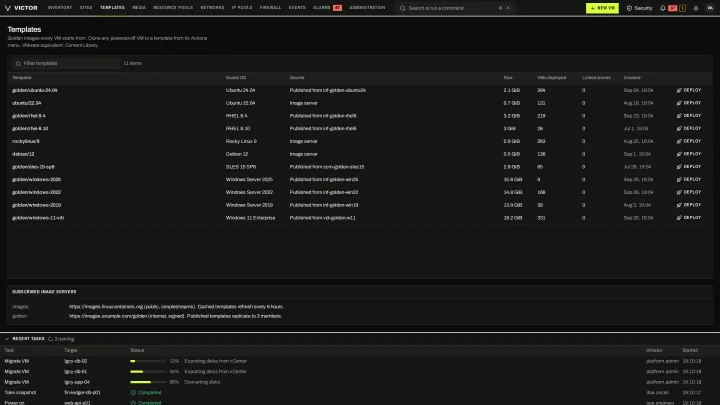
Task: Click the Filter templates input
Action: 66,63
